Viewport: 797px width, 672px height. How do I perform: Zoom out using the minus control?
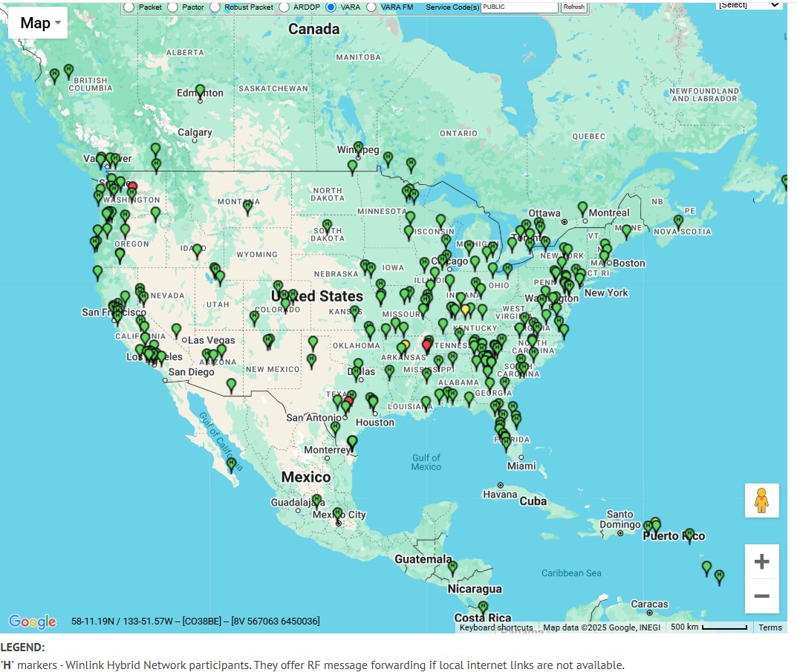pyautogui.click(x=762, y=596)
